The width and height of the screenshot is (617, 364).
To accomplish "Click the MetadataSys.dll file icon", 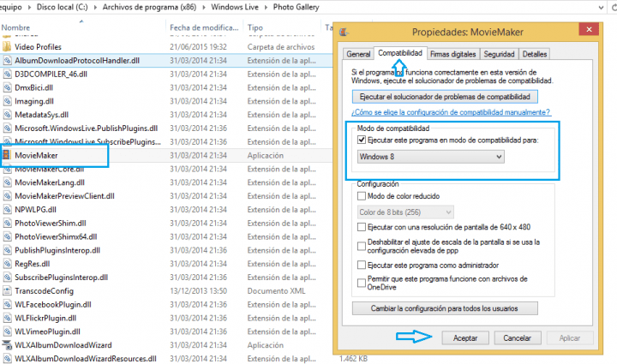I will point(7,115).
